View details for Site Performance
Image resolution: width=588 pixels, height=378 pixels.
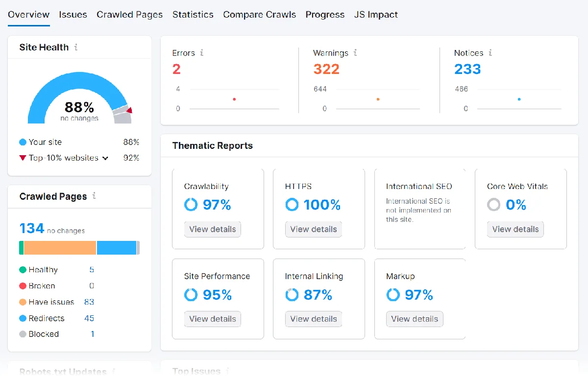click(x=213, y=319)
